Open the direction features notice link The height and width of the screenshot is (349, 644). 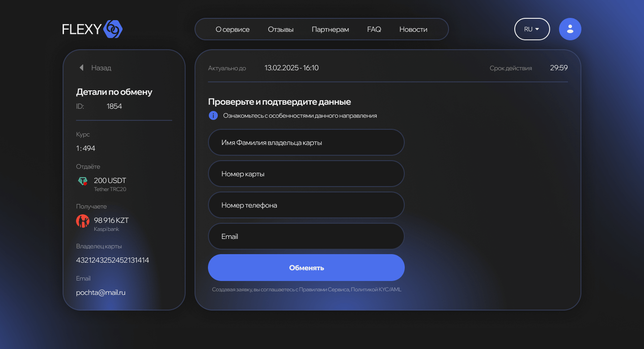(300, 115)
